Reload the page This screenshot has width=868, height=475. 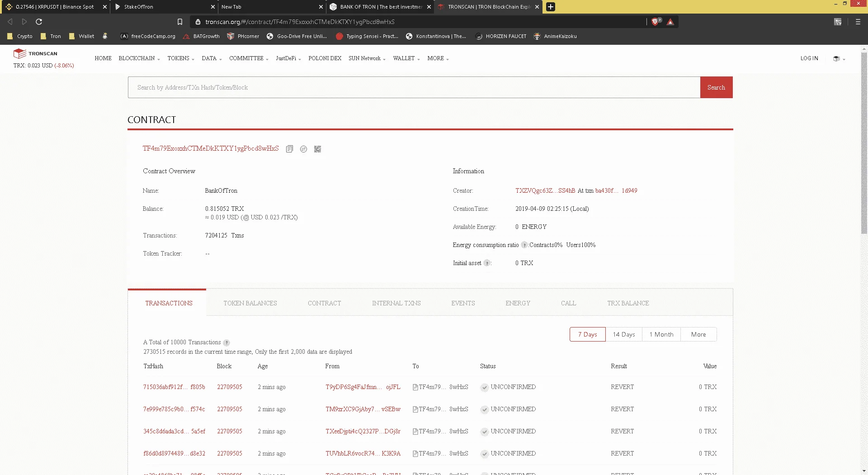point(39,22)
